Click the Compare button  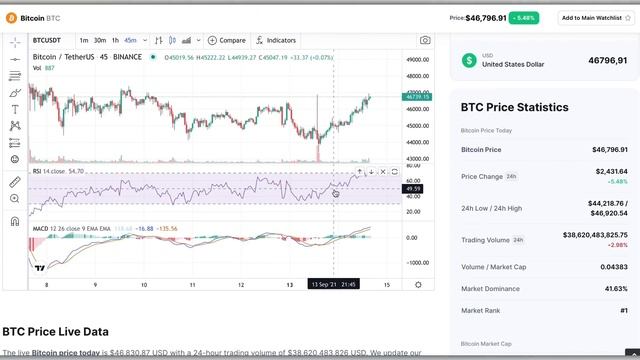coord(227,40)
